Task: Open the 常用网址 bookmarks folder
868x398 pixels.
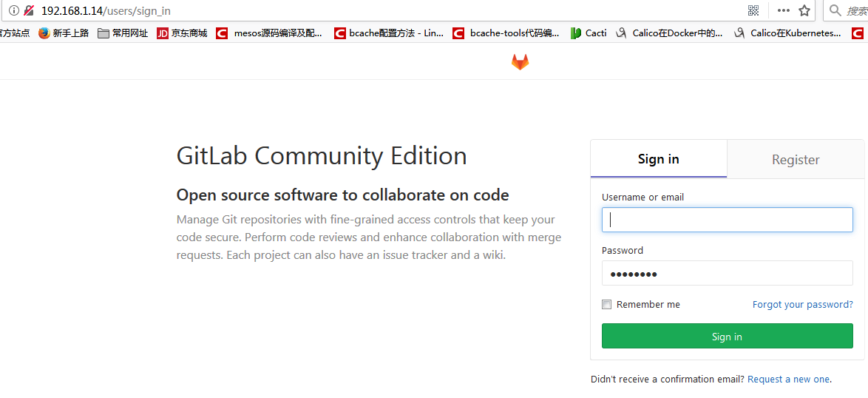Action: coord(123,33)
